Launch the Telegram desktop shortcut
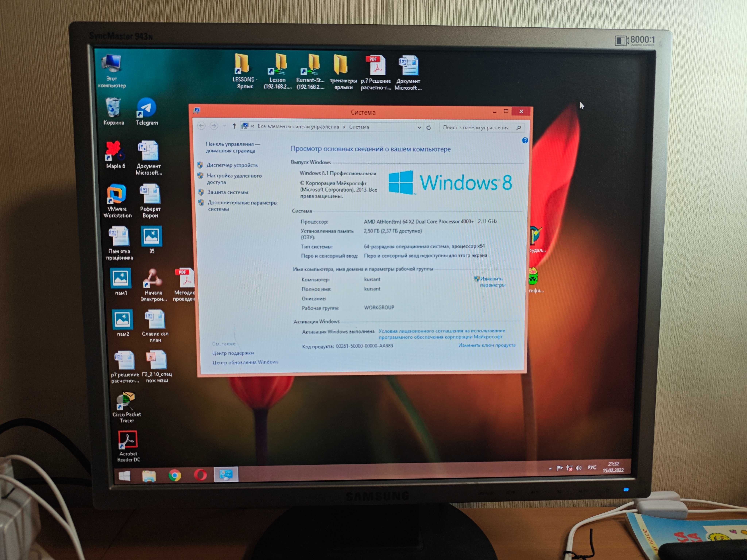The width and height of the screenshot is (747, 560). pyautogui.click(x=147, y=111)
